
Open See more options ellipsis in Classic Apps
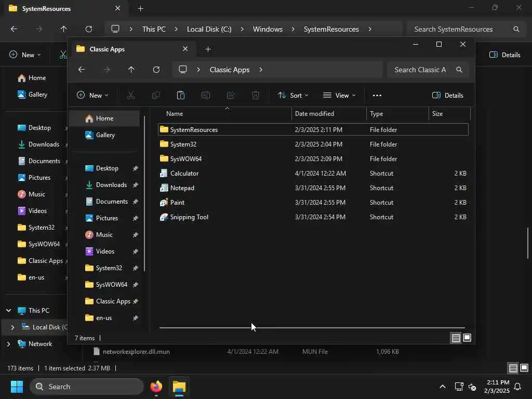(377, 96)
